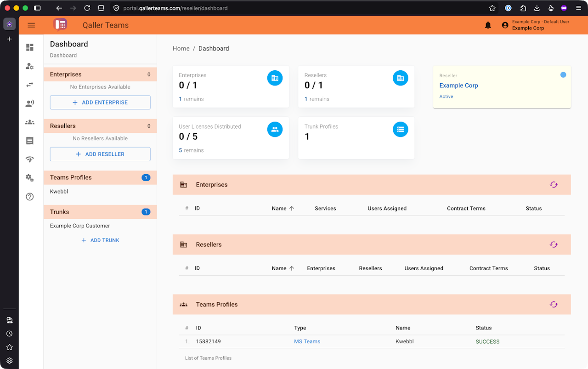This screenshot has width=588, height=369.
Task: Add a new trunk
Action: point(100,240)
